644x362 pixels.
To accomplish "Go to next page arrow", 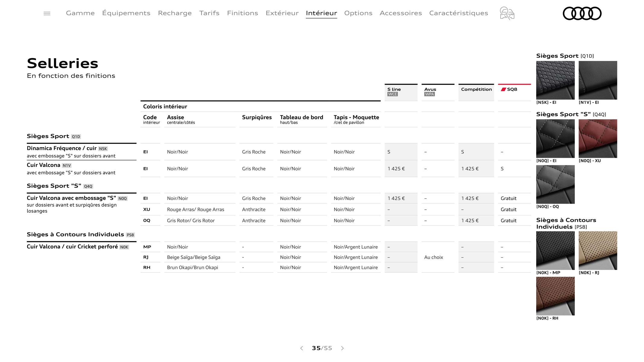I will coord(342,348).
